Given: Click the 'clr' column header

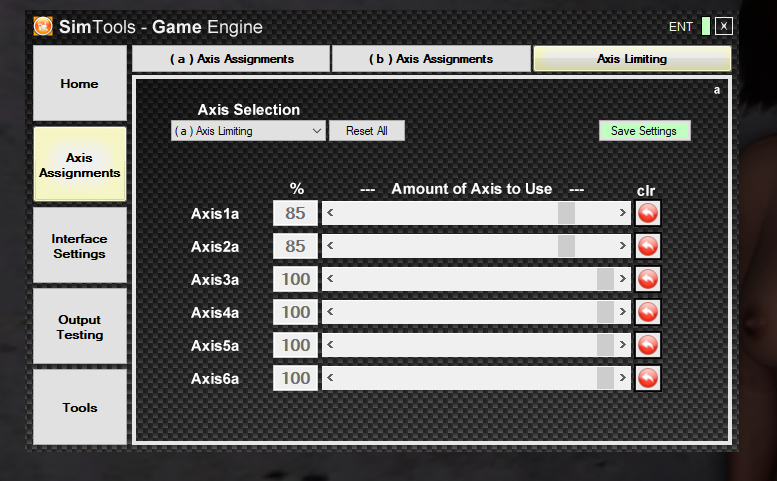Looking at the screenshot, I should coord(646,191).
